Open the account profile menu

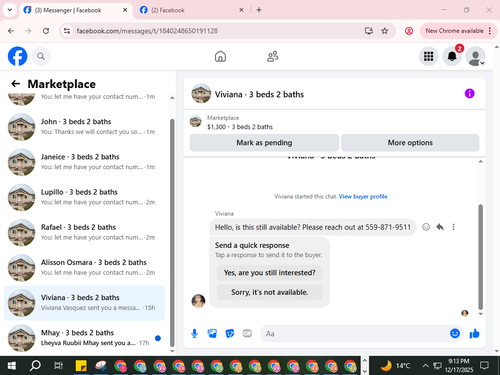click(x=475, y=56)
